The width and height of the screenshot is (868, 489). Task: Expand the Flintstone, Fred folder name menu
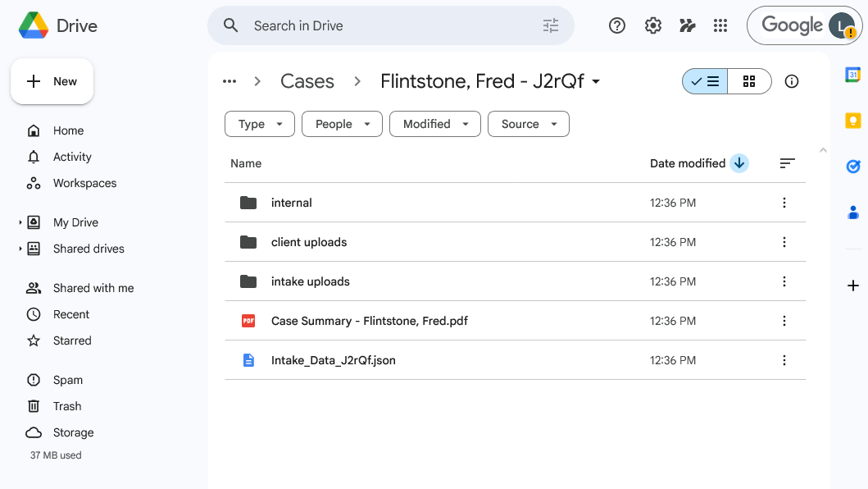(x=596, y=81)
